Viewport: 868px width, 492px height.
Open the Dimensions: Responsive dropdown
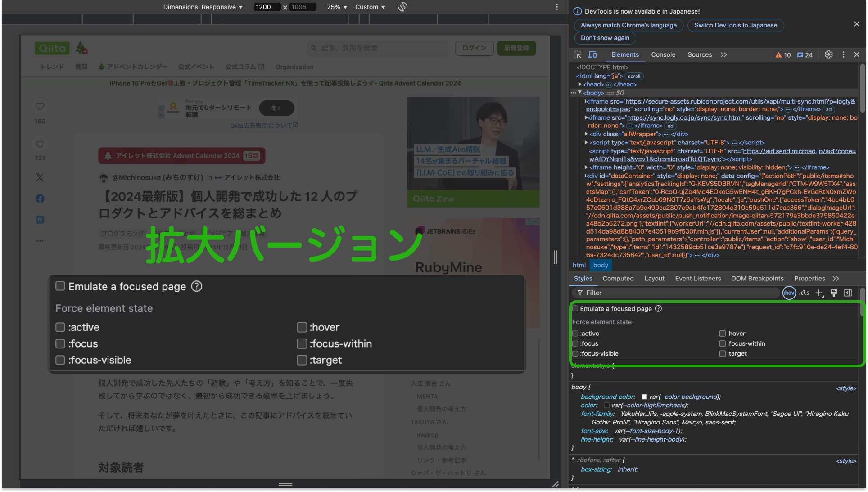click(x=203, y=7)
